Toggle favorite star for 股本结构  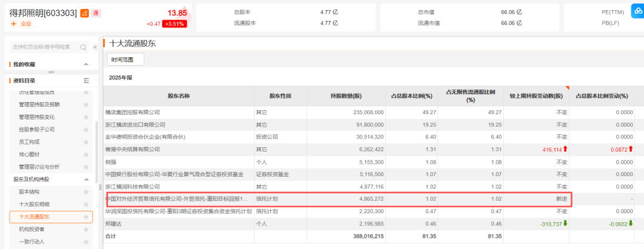86,192
